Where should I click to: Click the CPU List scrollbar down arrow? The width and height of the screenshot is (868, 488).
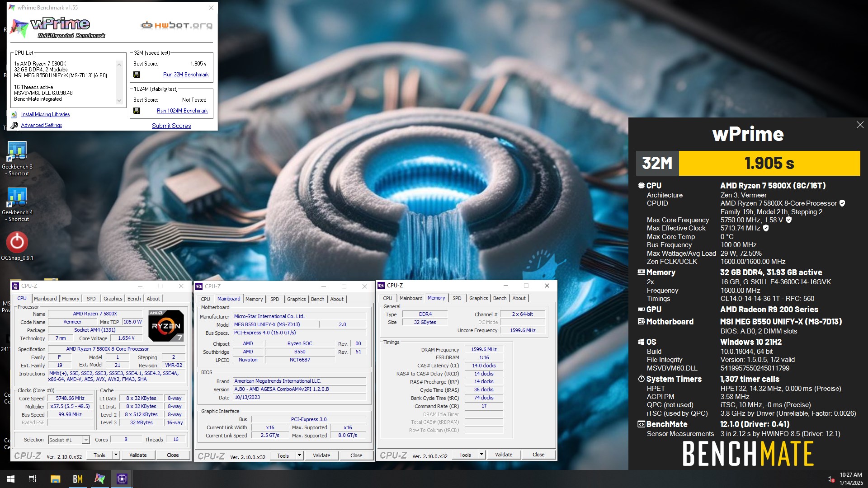[119, 101]
